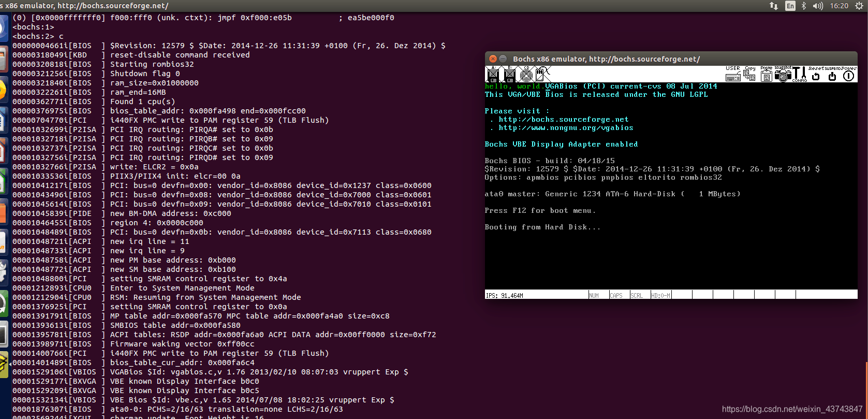Open the network indicator in top panel
This screenshot has height=419, width=868.
click(x=774, y=6)
